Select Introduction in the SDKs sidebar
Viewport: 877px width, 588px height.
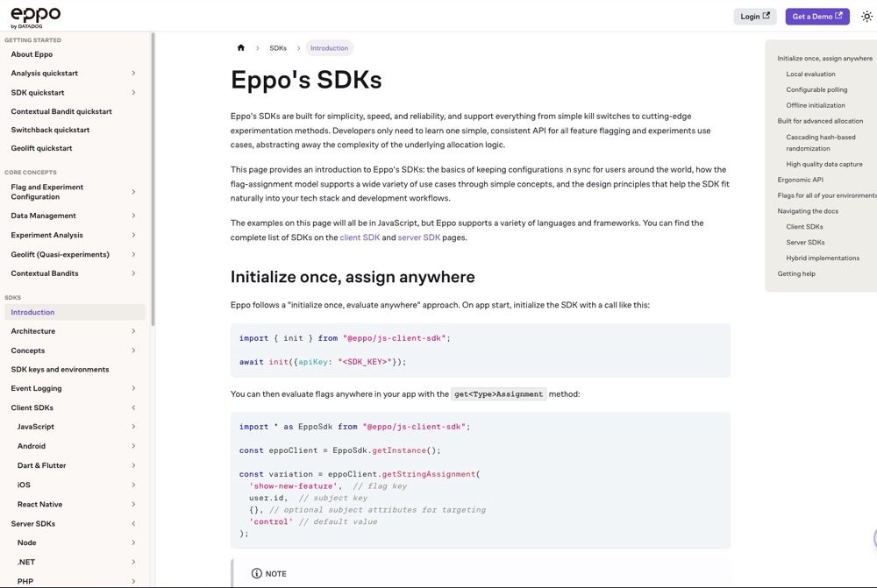pos(32,311)
